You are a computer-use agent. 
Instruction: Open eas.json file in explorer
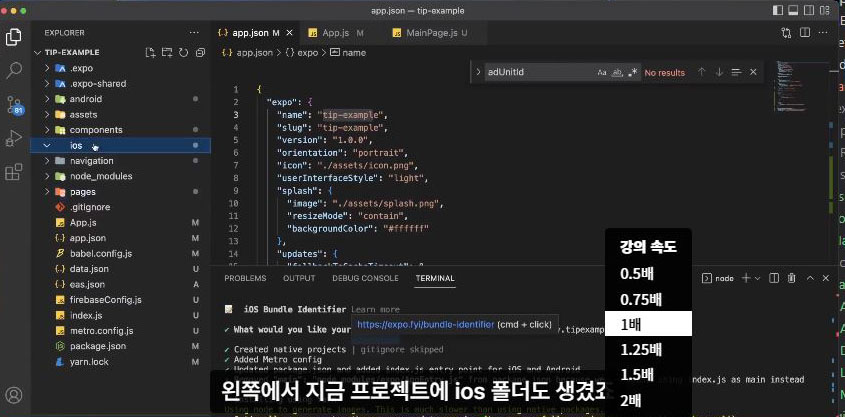tap(121, 284)
